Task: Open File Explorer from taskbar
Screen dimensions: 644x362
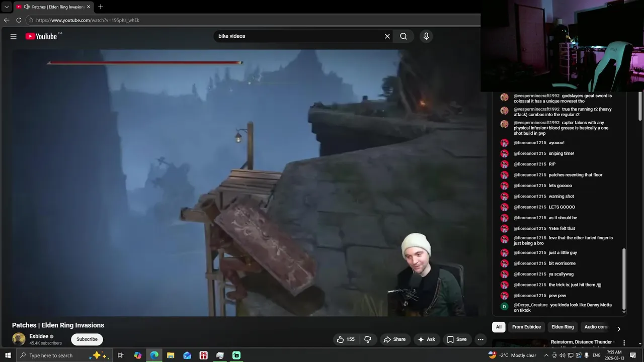Action: 171,355
